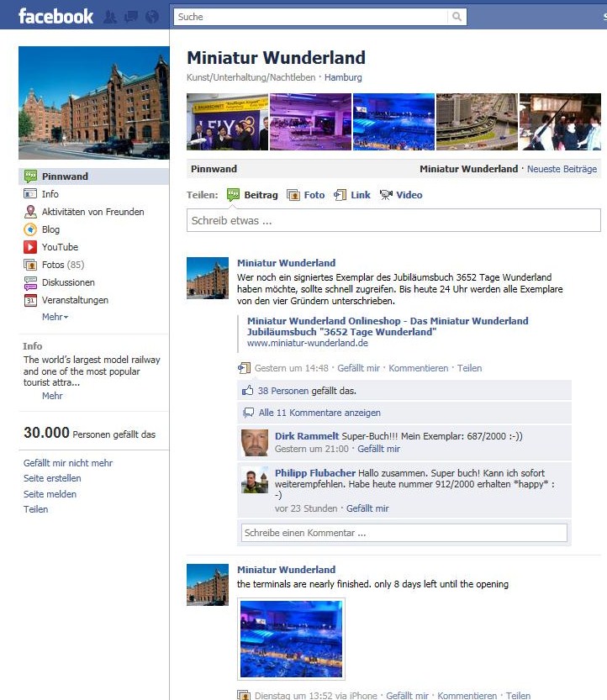Open the 38 Personen likes list
The width and height of the screenshot is (607, 700).
(283, 391)
